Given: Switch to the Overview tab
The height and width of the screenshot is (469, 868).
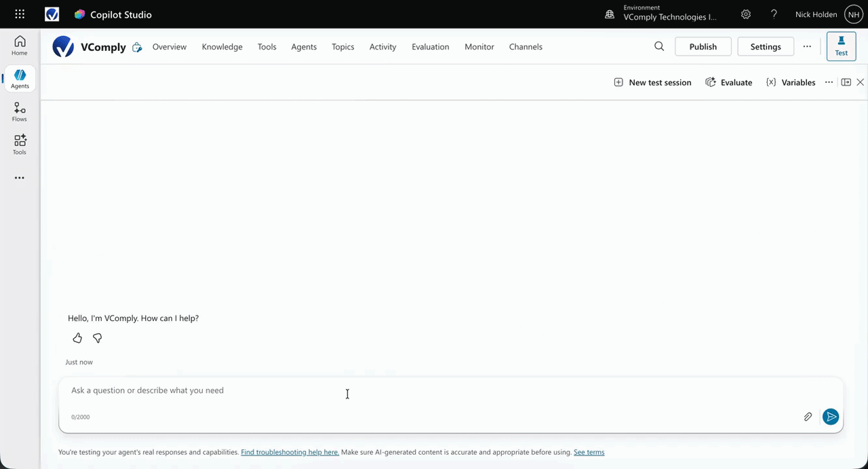Looking at the screenshot, I should (170, 47).
